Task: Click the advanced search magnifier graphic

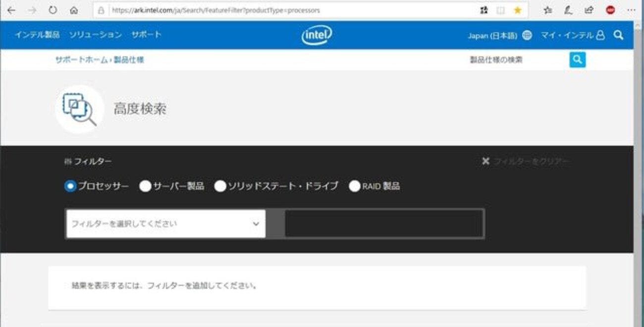Action: [x=79, y=109]
